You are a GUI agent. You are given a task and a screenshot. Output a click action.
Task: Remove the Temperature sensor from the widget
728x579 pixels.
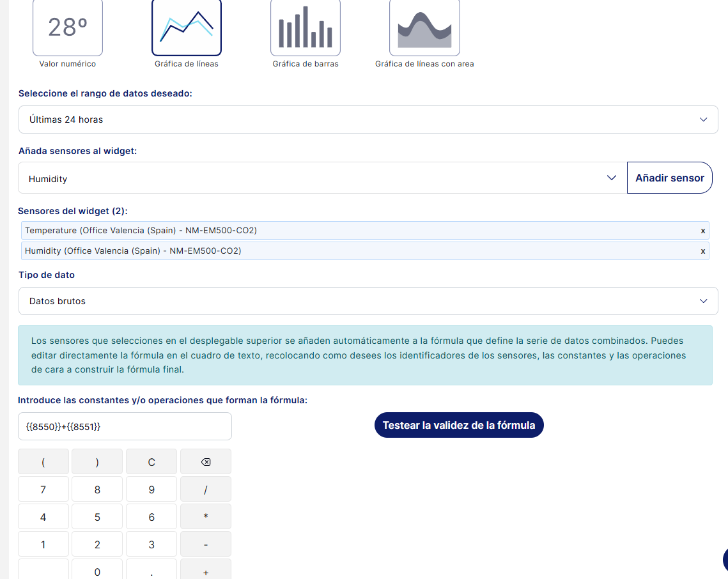703,231
